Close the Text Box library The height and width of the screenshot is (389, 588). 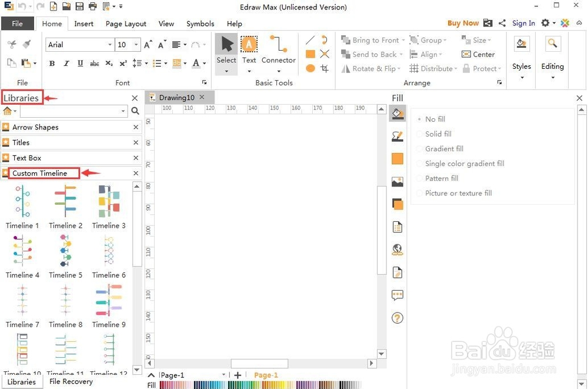point(136,158)
